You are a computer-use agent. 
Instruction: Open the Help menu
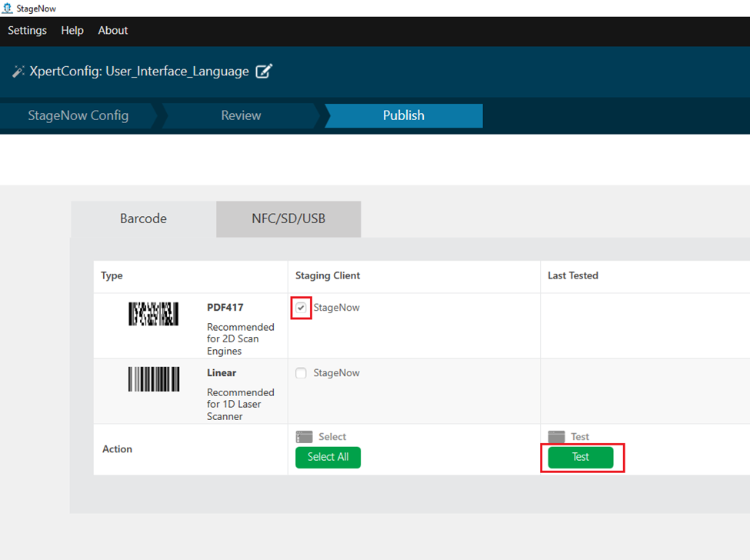[72, 31]
